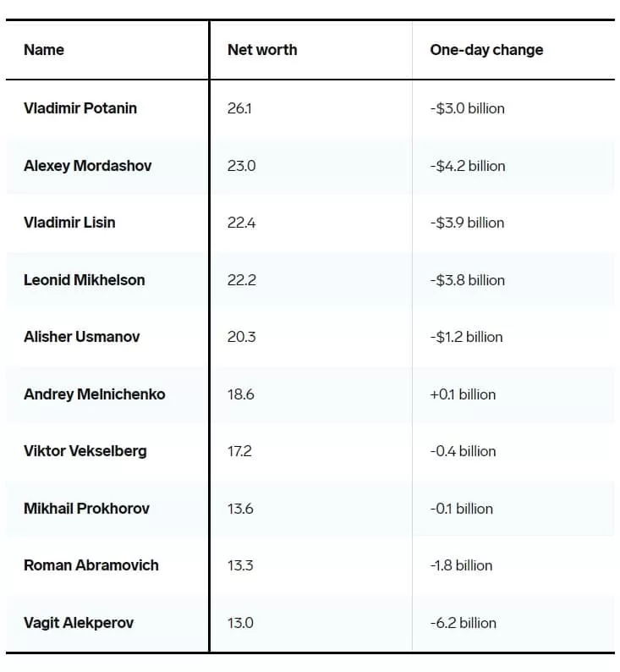This screenshot has height=672, width=620.
Task: Click the One-day change column header
Action: tap(486, 50)
